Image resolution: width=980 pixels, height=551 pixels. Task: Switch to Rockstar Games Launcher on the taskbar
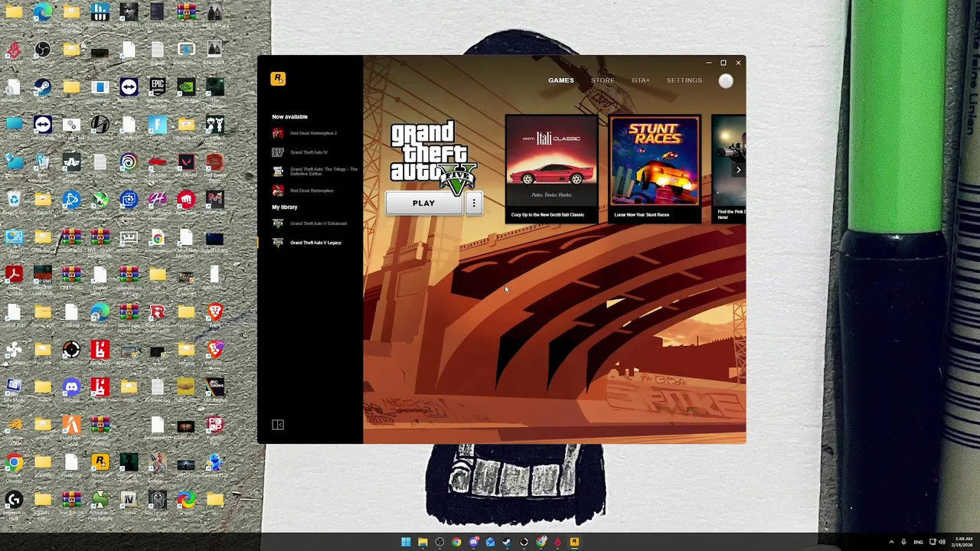pyautogui.click(x=574, y=542)
